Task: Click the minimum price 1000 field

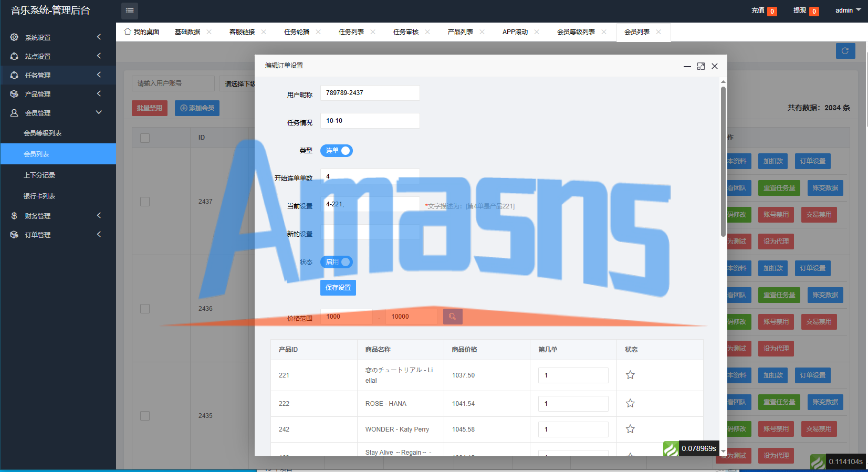Action: 347,317
